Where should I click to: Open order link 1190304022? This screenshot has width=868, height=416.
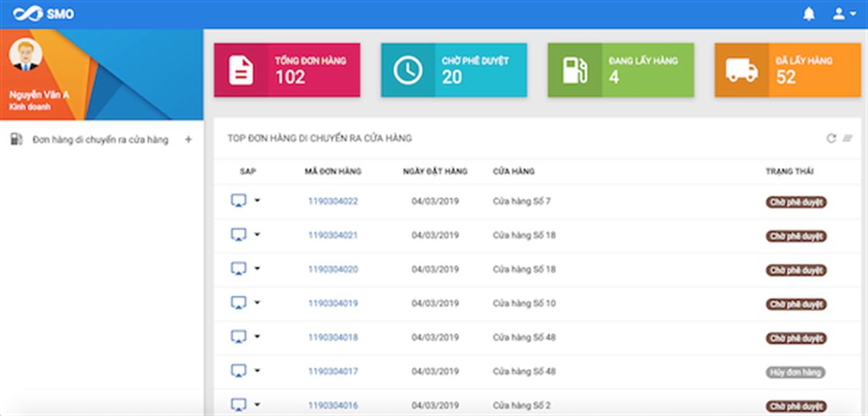point(333,201)
